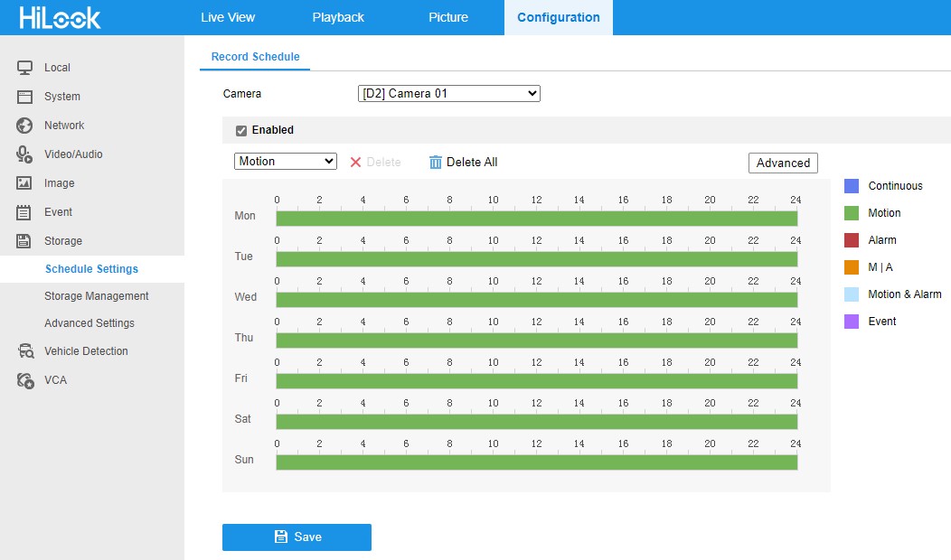The height and width of the screenshot is (560, 951).
Task: Open Storage Management settings
Action: pos(97,296)
